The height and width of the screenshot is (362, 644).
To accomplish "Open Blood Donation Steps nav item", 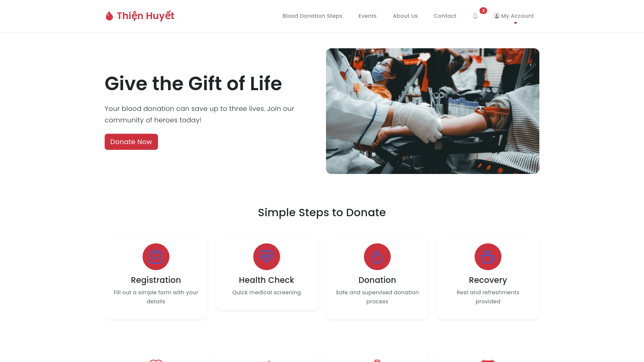I will (x=312, y=16).
